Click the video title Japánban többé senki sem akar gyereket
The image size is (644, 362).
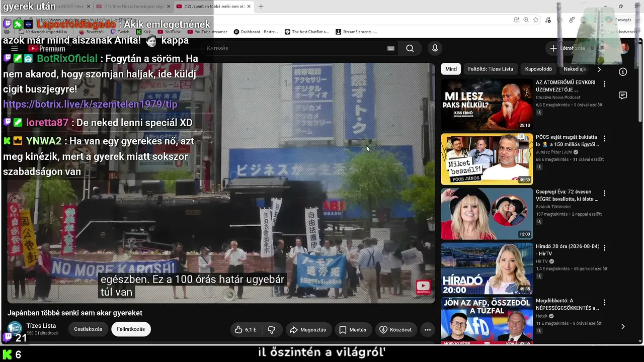pos(75,313)
